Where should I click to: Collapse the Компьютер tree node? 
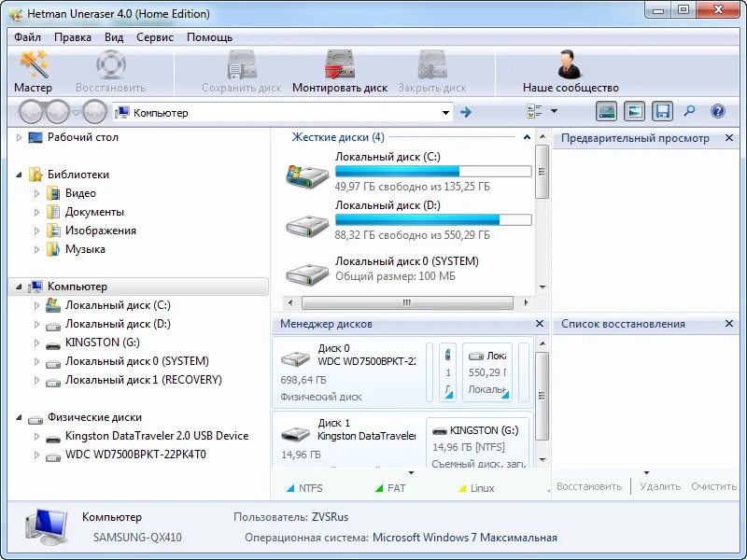(x=19, y=287)
